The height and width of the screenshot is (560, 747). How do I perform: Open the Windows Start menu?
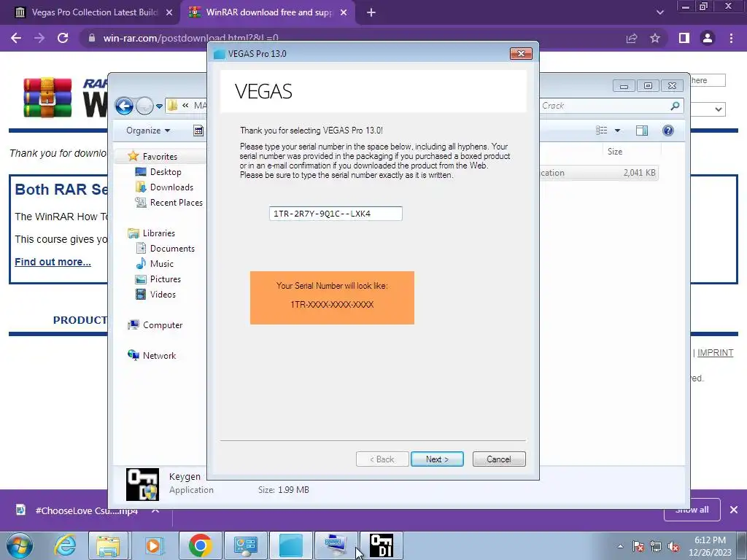(x=19, y=545)
